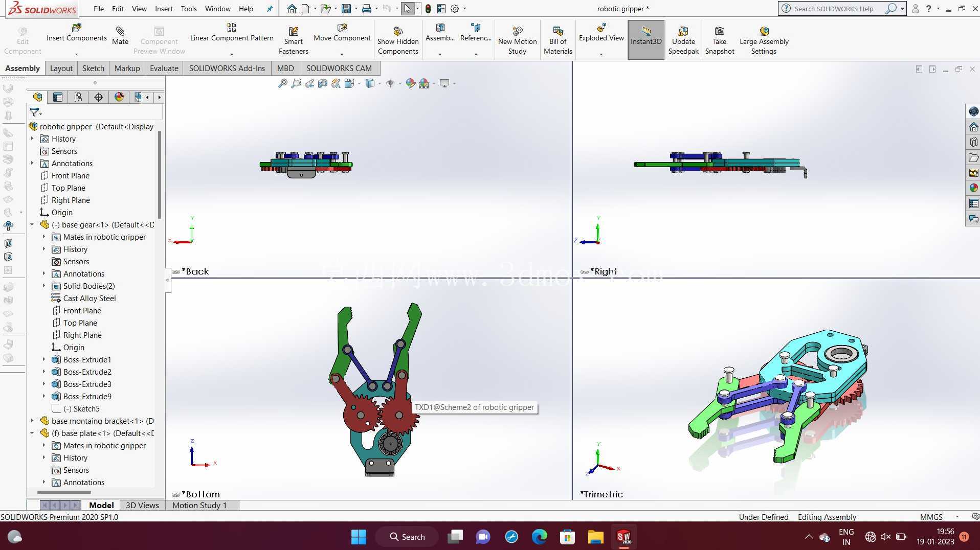Open the Insert menu
Image resolution: width=980 pixels, height=550 pixels.
point(164,9)
